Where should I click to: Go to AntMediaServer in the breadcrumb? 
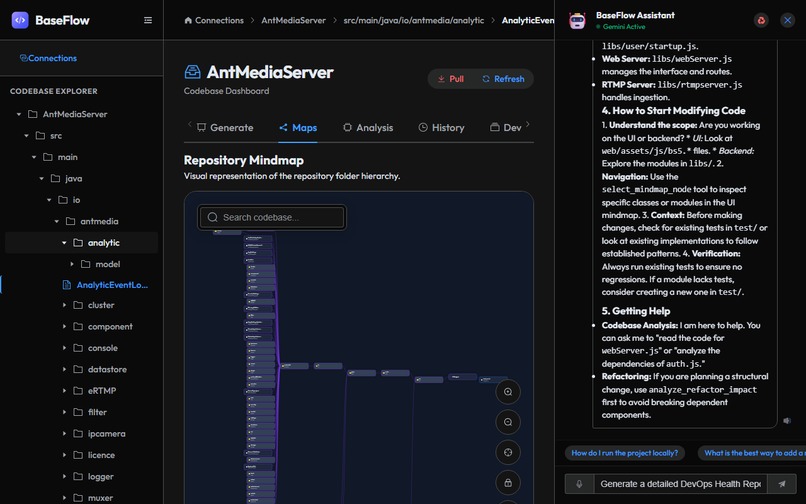point(294,20)
